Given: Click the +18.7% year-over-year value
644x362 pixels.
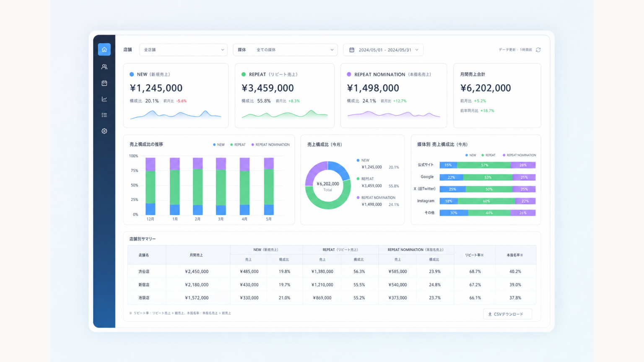Looking at the screenshot, I should point(487,111).
